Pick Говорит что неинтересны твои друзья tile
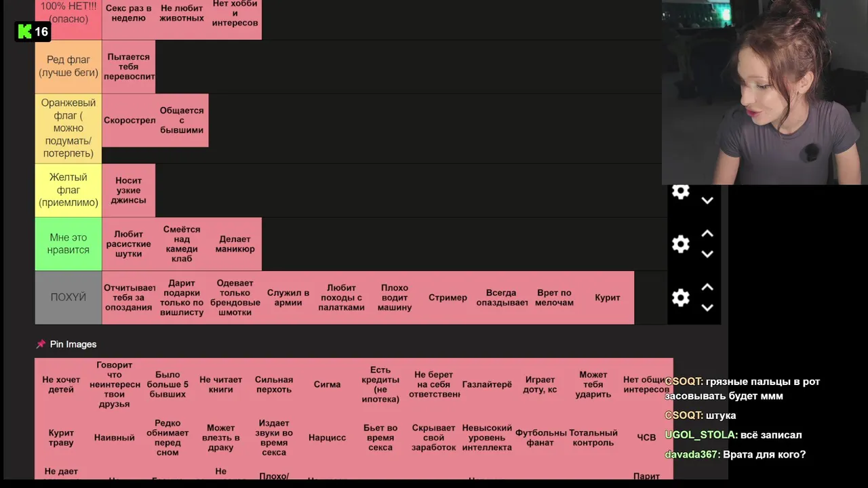 [115, 384]
